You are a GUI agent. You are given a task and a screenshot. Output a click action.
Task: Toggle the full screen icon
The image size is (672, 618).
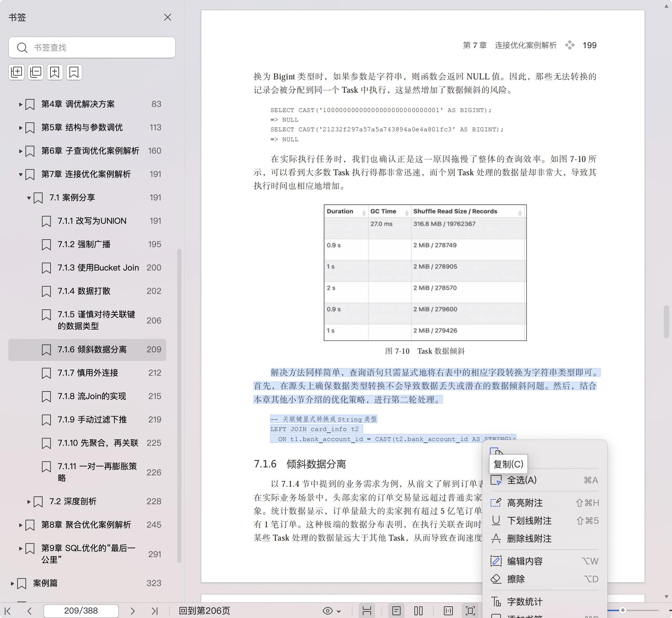(x=470, y=611)
